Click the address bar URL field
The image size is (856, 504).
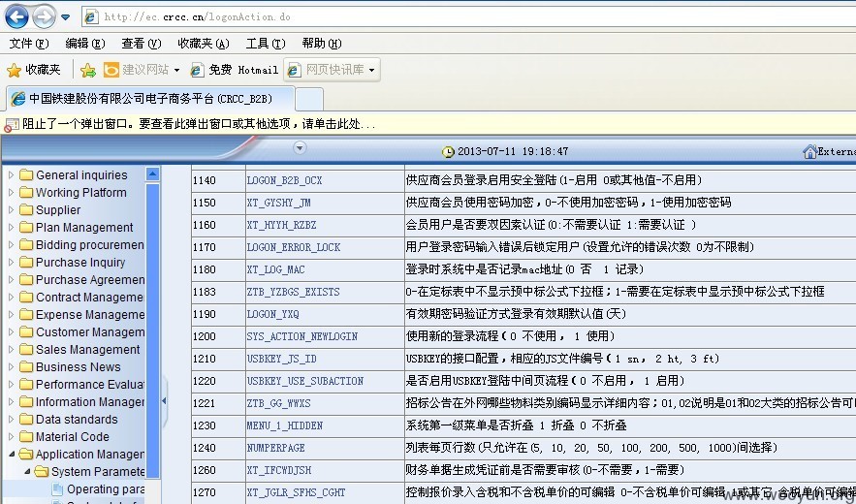pyautogui.click(x=469, y=16)
